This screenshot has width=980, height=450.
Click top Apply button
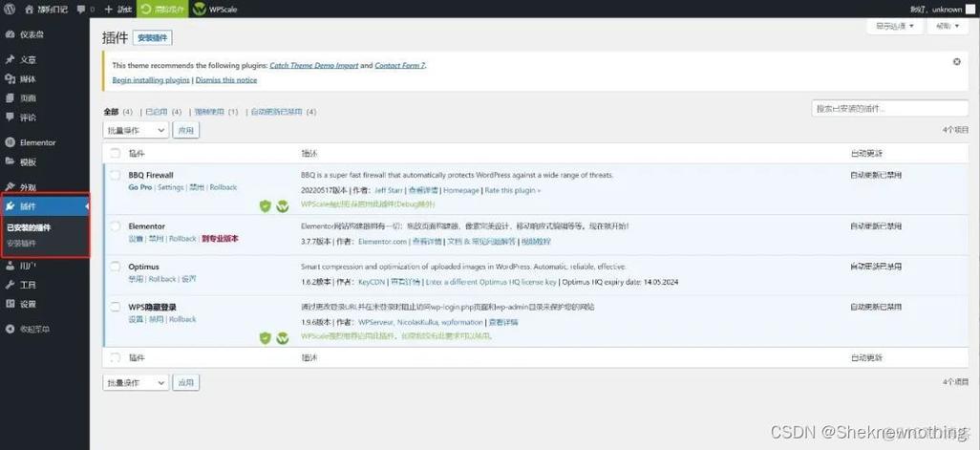coord(186,130)
